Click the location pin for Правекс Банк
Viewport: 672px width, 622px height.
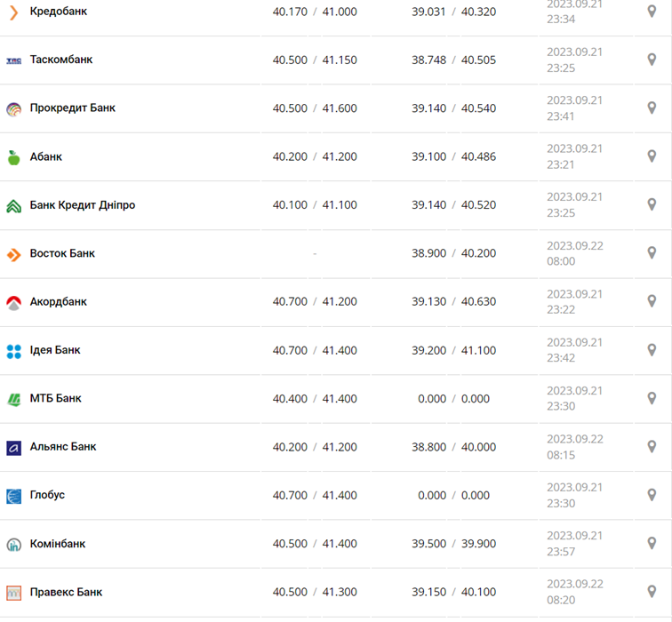[652, 591]
